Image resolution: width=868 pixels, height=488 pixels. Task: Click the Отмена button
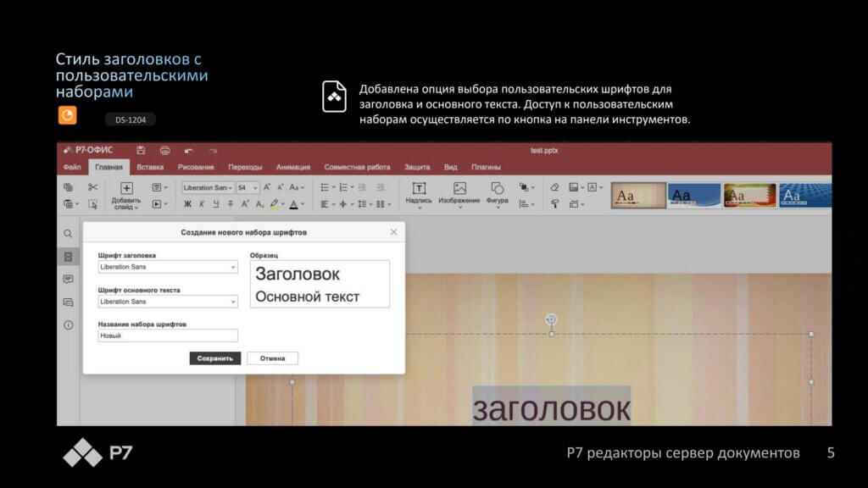coord(272,358)
